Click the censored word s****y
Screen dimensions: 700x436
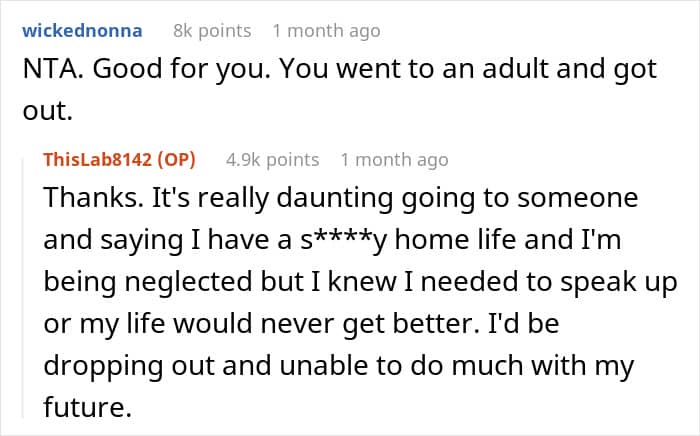[343, 240]
